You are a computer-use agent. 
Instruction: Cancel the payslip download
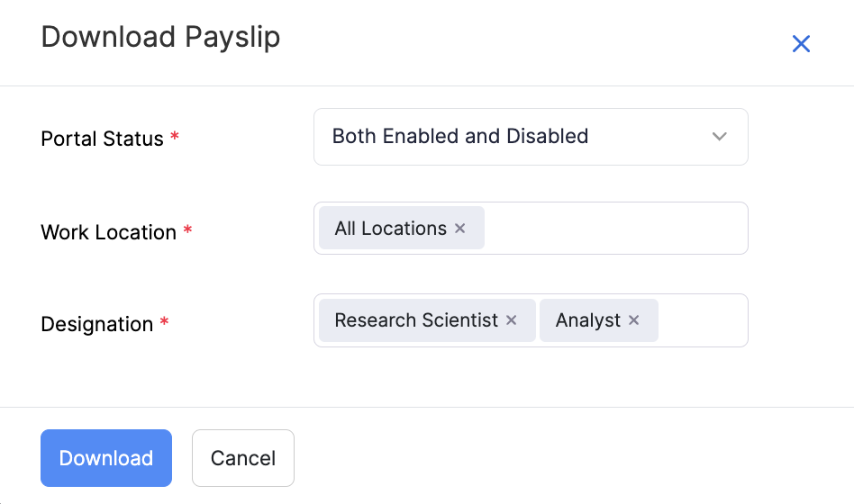click(243, 458)
